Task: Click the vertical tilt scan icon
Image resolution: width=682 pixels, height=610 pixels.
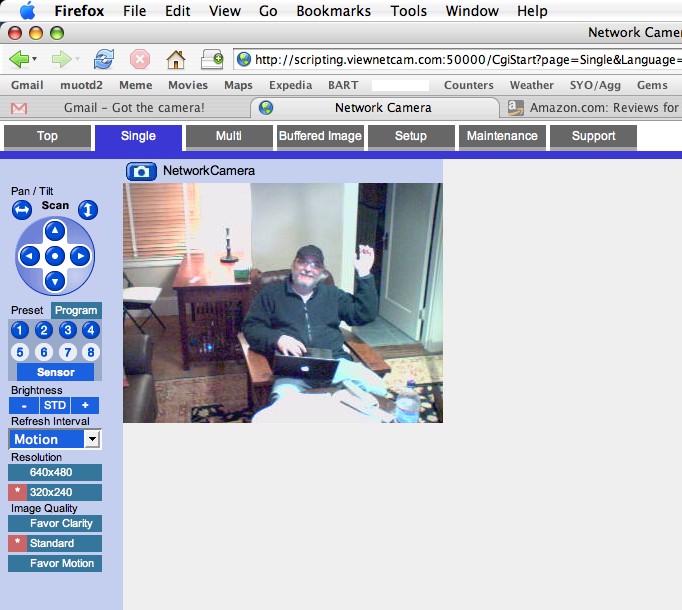Action: coord(88,210)
